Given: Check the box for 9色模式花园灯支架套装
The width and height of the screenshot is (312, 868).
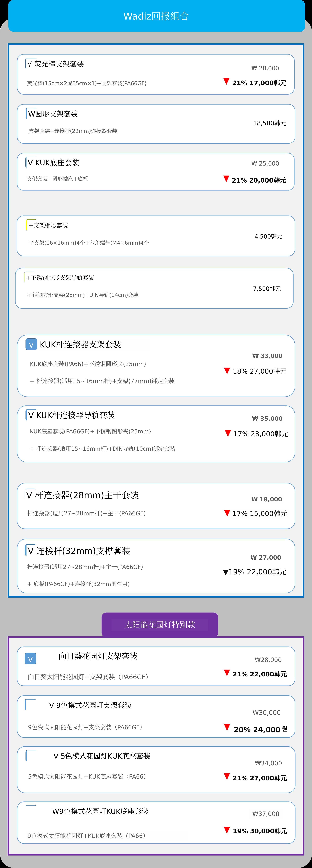Looking at the screenshot, I should [30, 705].
